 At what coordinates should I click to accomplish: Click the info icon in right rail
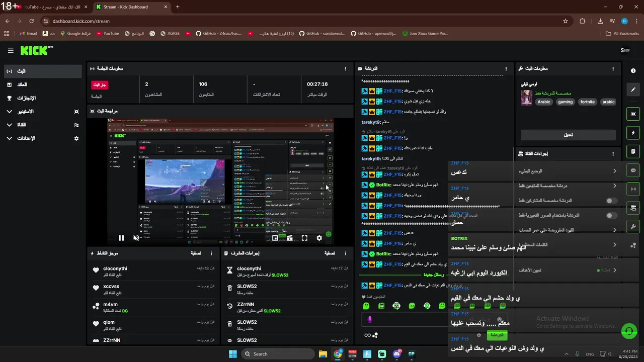[x=633, y=71]
